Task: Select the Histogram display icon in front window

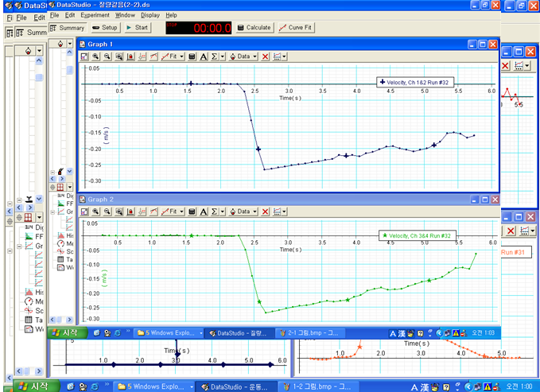Action: [61, 235]
